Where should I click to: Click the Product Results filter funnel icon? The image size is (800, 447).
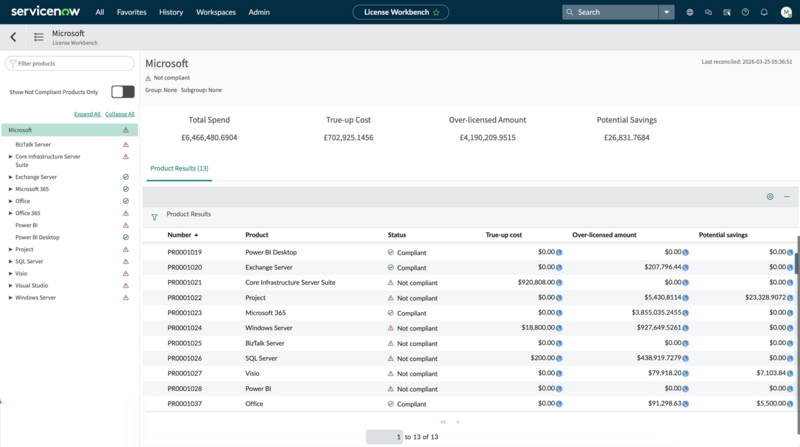pyautogui.click(x=155, y=217)
